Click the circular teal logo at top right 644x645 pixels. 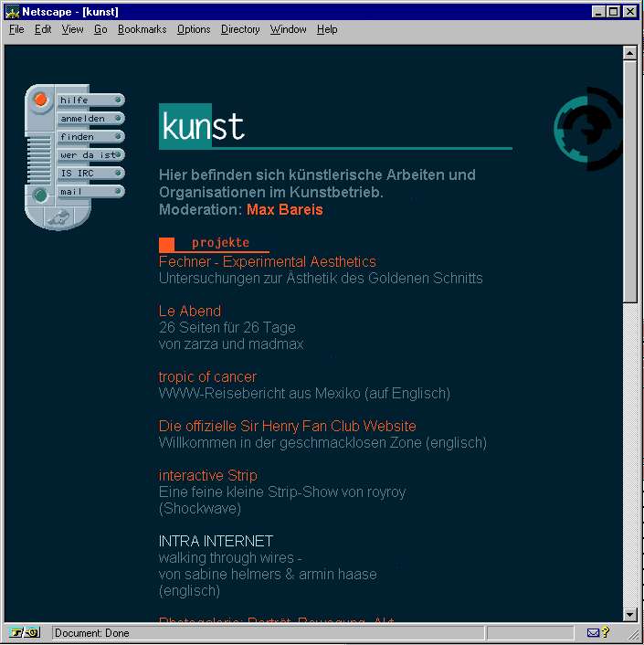pyautogui.click(x=587, y=129)
